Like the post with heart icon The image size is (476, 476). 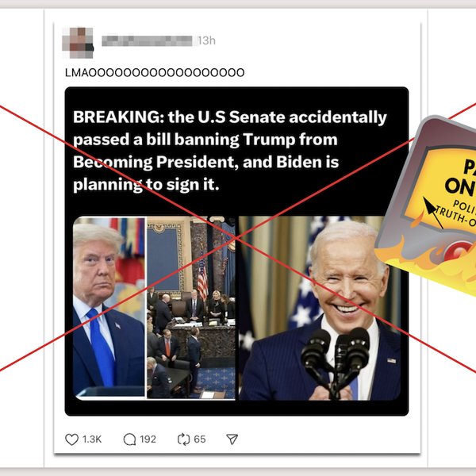pyautogui.click(x=71, y=440)
